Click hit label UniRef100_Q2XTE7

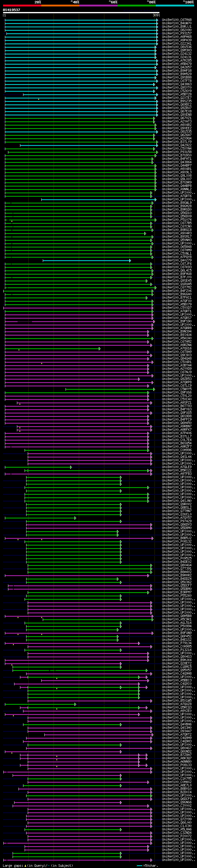click(177, 98)
